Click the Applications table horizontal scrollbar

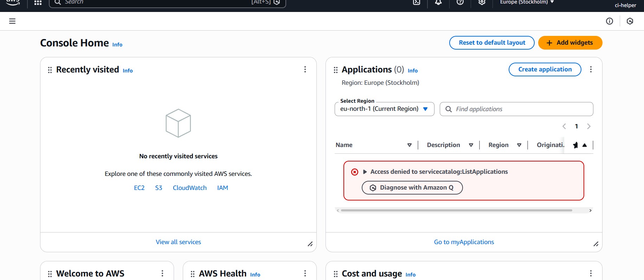[x=456, y=210]
